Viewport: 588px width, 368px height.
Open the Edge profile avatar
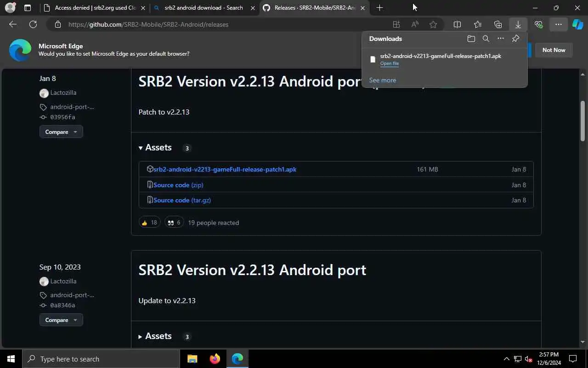click(x=10, y=8)
